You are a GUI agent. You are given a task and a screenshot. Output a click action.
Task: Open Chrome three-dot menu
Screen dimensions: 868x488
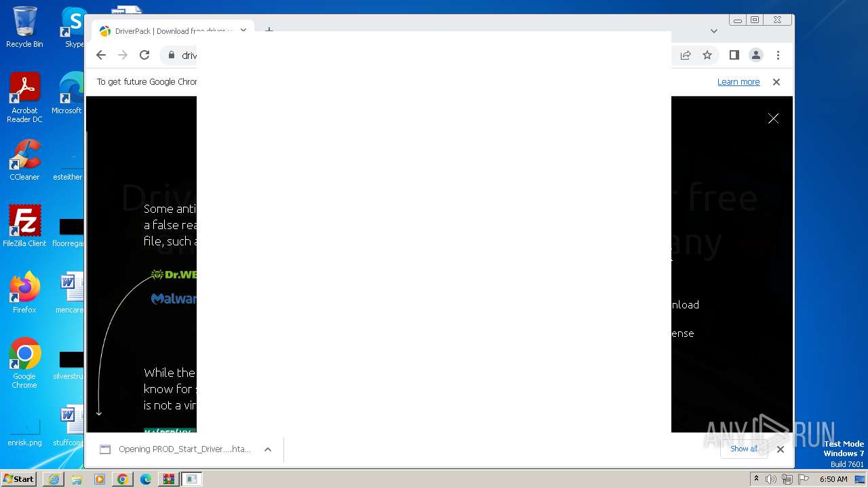pyautogui.click(x=778, y=56)
